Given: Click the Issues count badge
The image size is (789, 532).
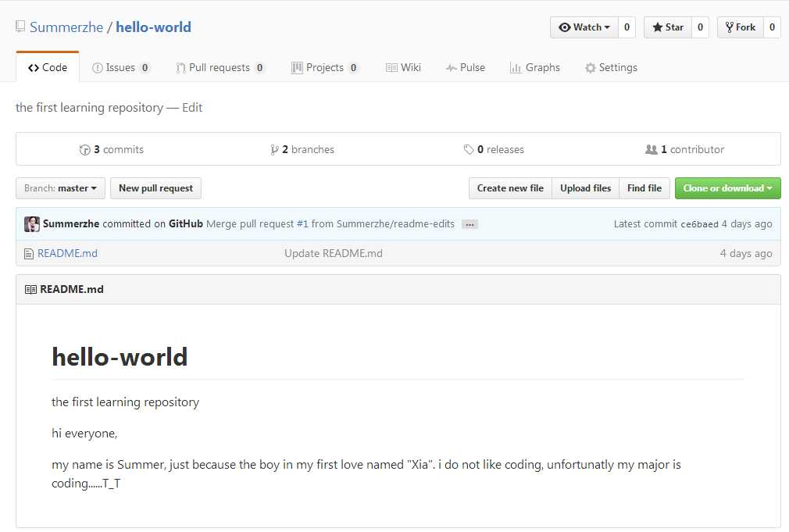Looking at the screenshot, I should pos(145,68).
